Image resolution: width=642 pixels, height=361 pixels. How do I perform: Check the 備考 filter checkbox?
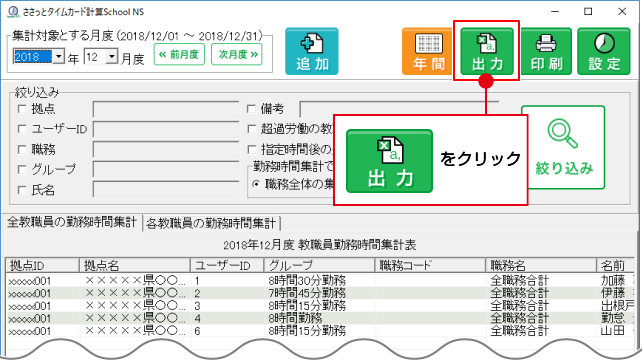[251, 109]
